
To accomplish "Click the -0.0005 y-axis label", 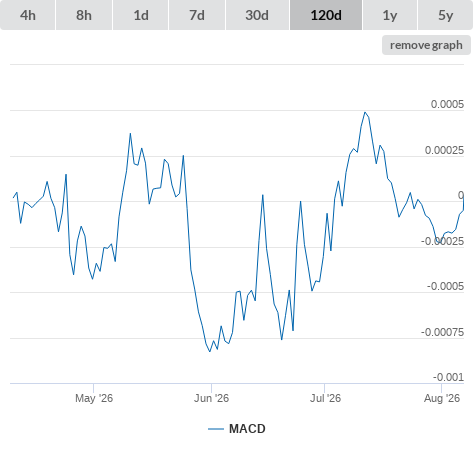I will [x=445, y=286].
